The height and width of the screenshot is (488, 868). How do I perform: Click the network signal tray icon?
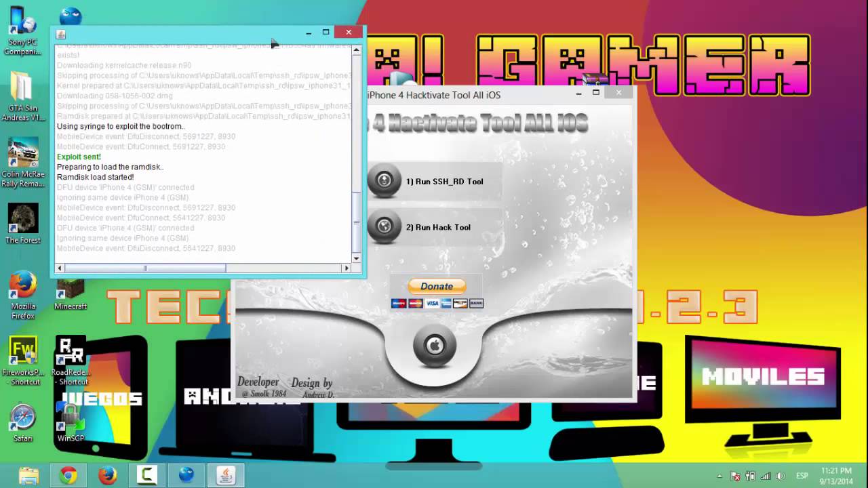tap(765, 476)
